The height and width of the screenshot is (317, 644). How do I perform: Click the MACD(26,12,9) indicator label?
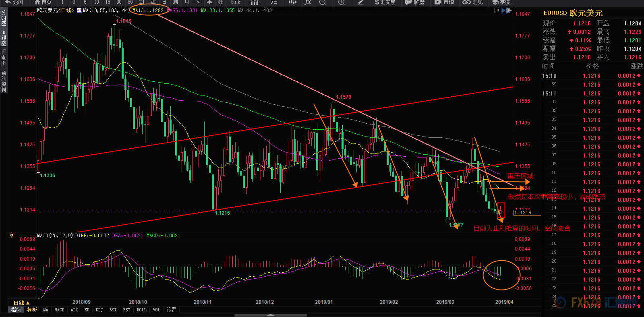[x=55, y=236]
